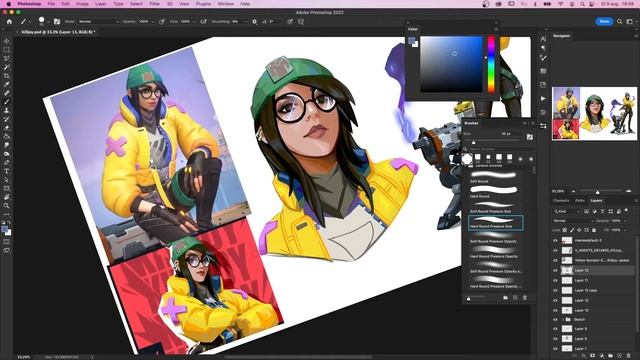Select the Hand tool

pyautogui.click(x=7, y=197)
